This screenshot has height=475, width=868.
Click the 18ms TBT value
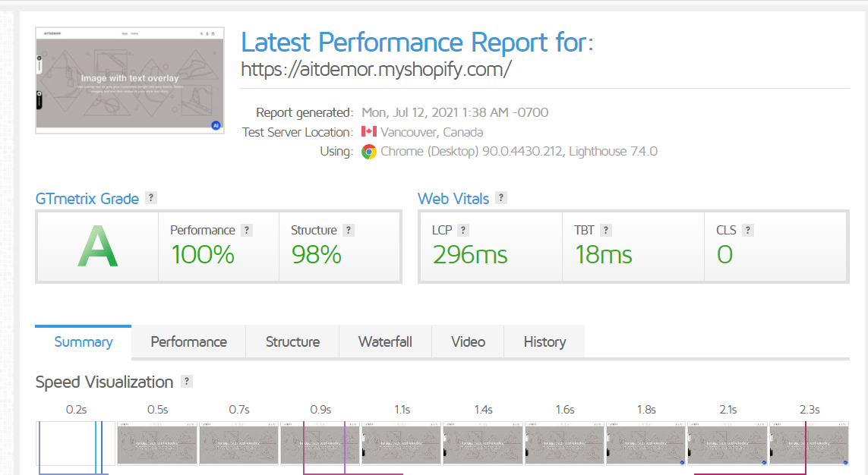(x=604, y=255)
